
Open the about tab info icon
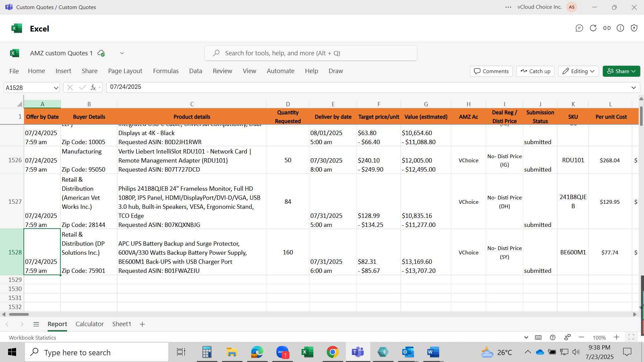point(621,28)
